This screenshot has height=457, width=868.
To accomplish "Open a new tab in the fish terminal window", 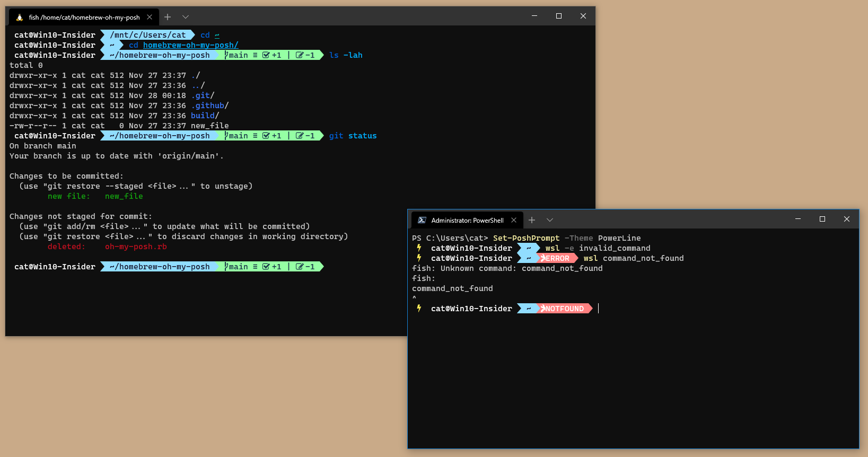I will click(168, 17).
